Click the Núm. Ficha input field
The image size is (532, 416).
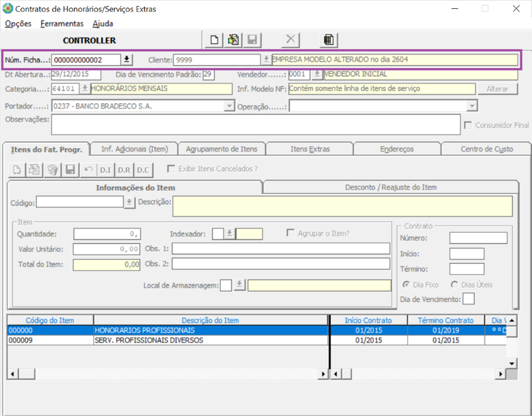[x=86, y=60]
